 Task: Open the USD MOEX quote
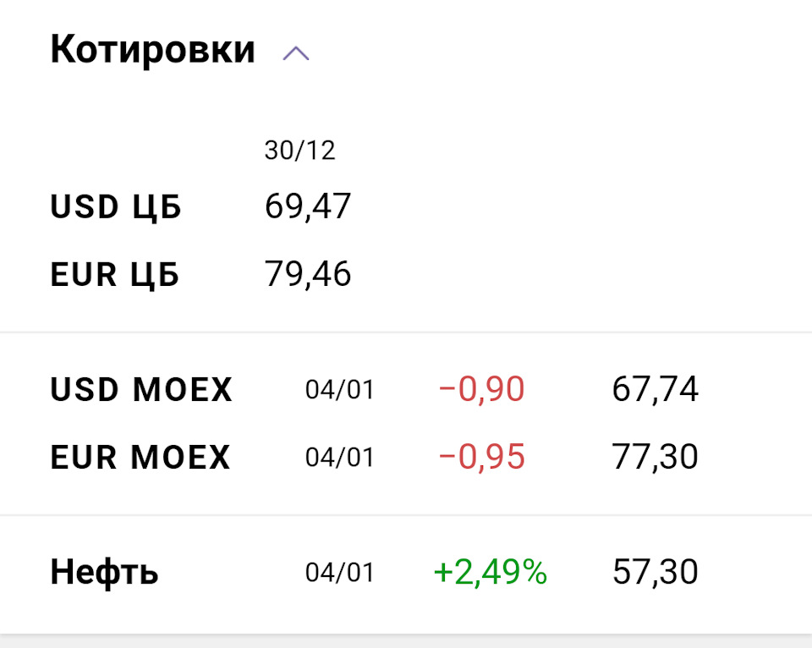[x=141, y=390]
